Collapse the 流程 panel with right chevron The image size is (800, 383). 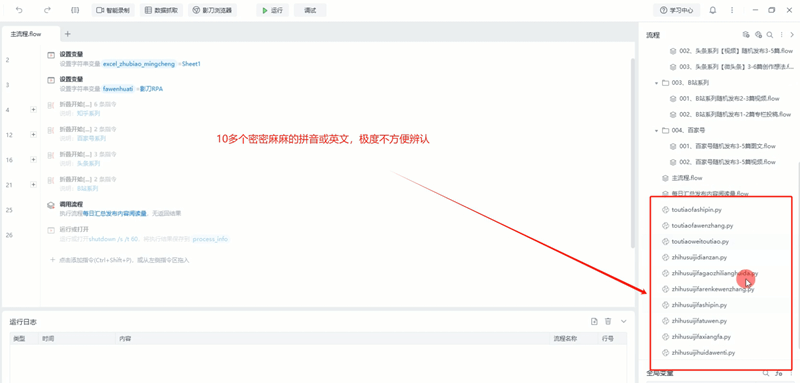click(x=792, y=35)
